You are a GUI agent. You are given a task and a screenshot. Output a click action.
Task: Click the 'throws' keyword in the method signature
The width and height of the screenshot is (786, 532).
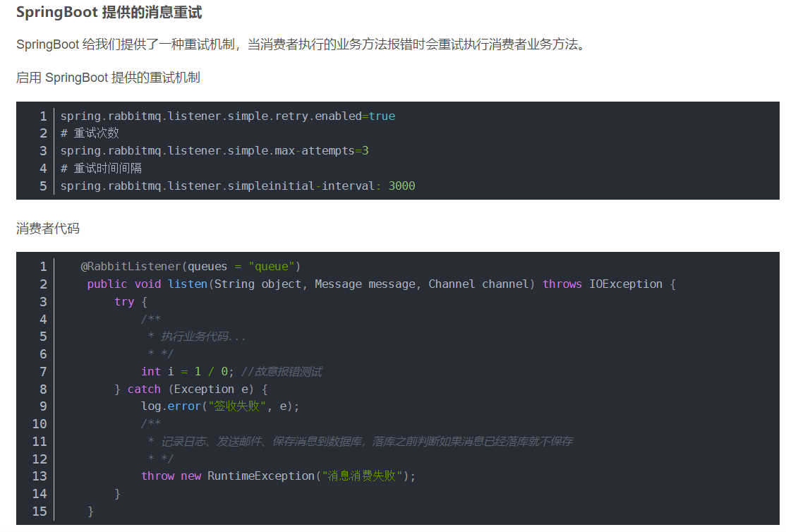click(562, 284)
